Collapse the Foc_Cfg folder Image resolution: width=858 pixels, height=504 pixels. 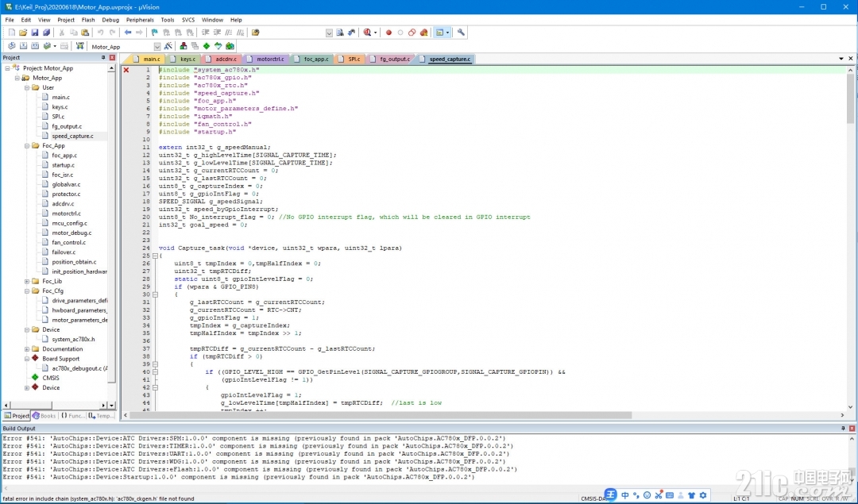pyautogui.click(x=27, y=291)
